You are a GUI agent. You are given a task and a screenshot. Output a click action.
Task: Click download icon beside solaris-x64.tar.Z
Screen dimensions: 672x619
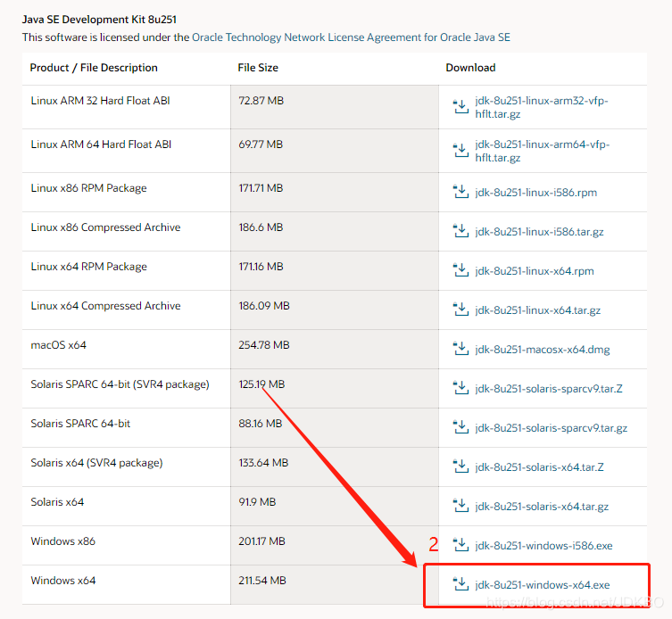pyautogui.click(x=461, y=466)
